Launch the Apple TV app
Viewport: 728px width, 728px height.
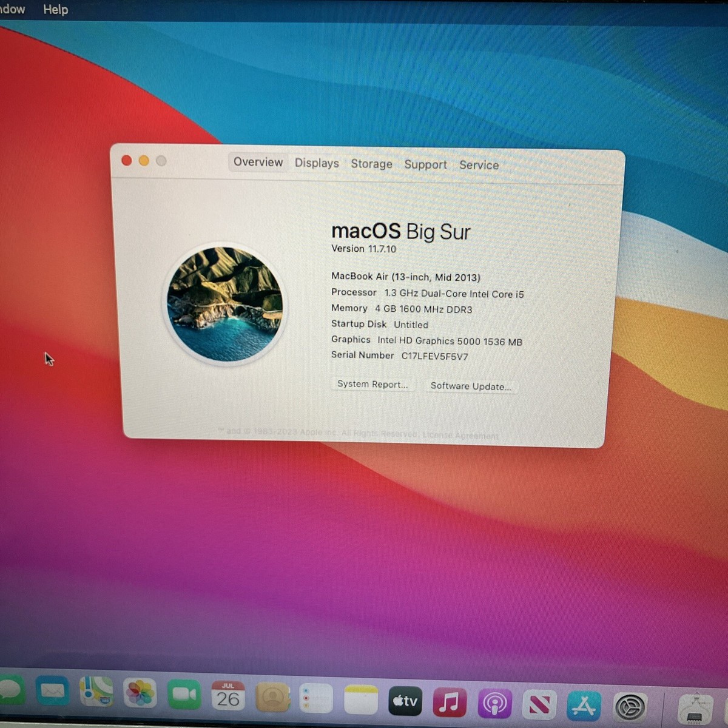tap(405, 702)
